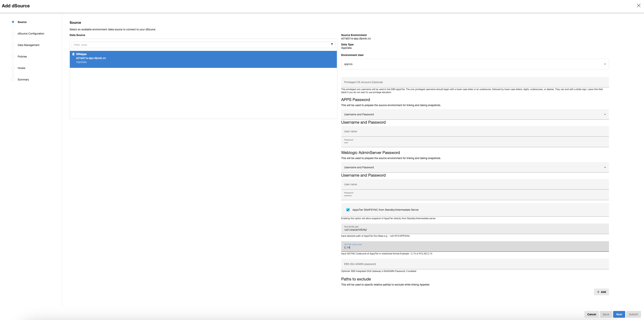Open the Environment User dropdown
Viewport: 644px width, 320px height.
(x=474, y=64)
